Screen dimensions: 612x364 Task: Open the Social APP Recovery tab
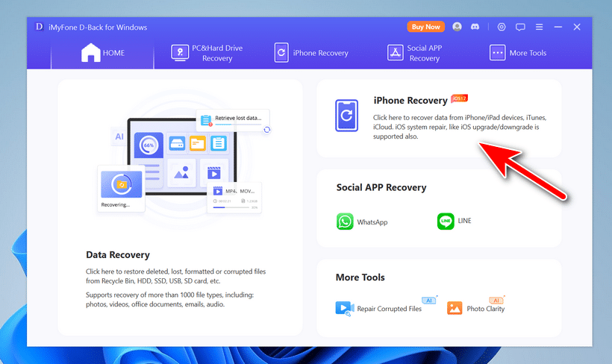click(x=414, y=53)
